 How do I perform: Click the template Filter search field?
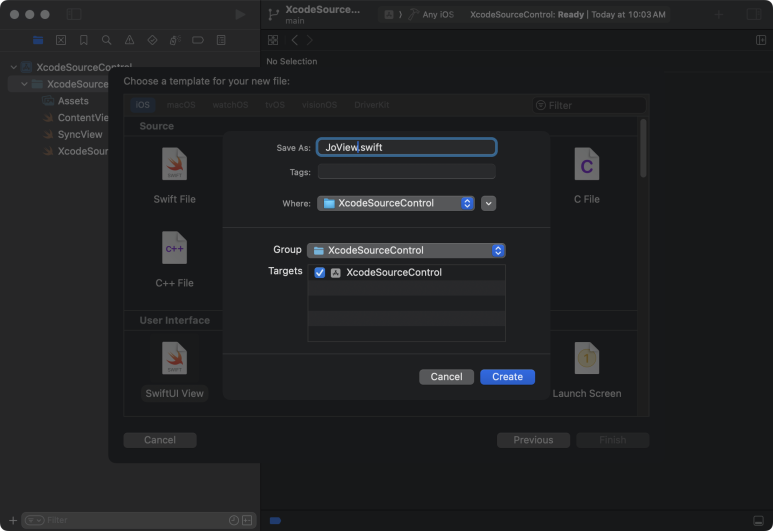point(589,106)
